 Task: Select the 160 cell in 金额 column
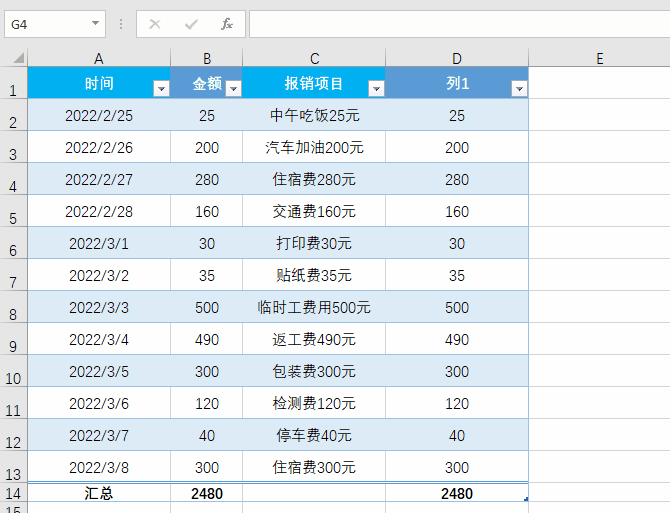click(207, 211)
